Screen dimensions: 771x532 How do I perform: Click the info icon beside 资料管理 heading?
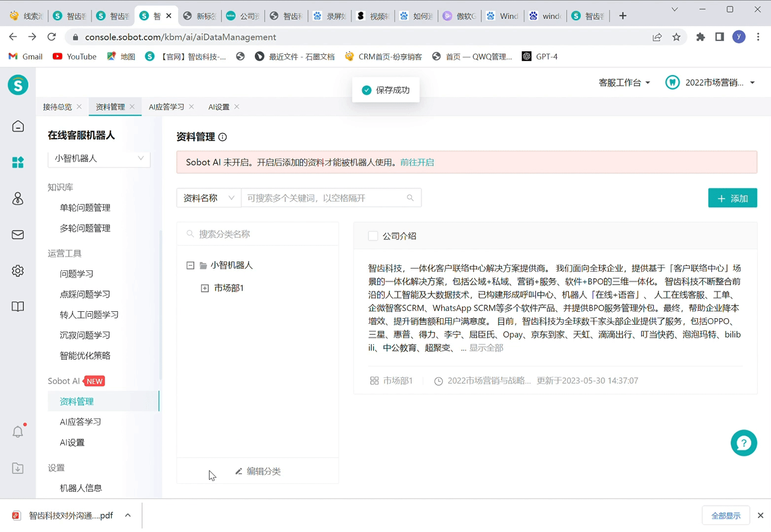point(222,137)
